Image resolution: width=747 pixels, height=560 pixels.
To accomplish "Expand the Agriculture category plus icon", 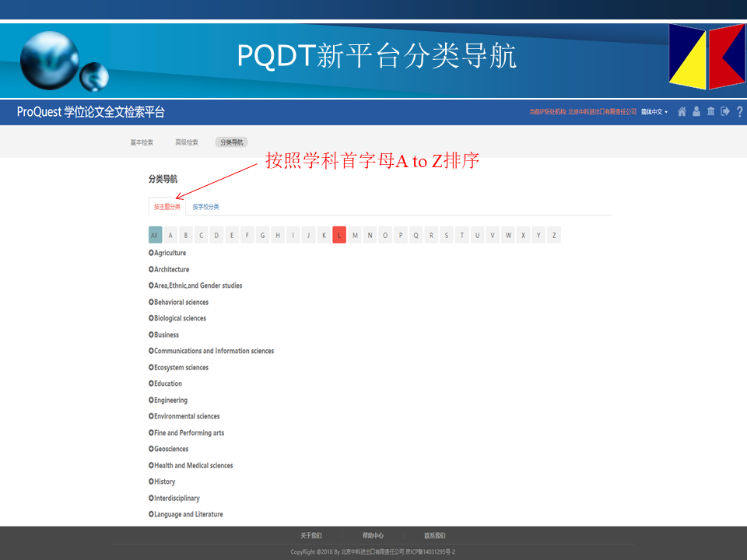I will tap(151, 253).
